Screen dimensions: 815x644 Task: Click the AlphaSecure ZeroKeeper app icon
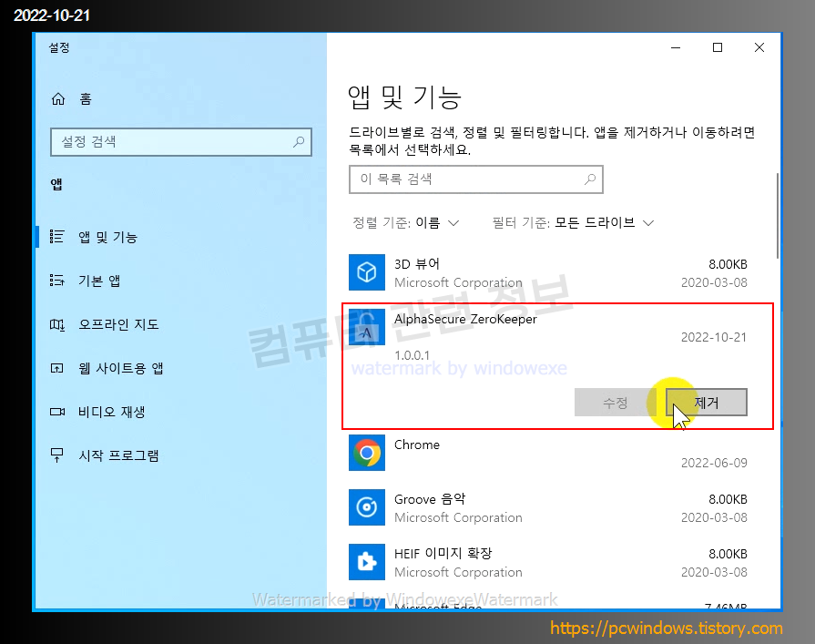tap(367, 327)
